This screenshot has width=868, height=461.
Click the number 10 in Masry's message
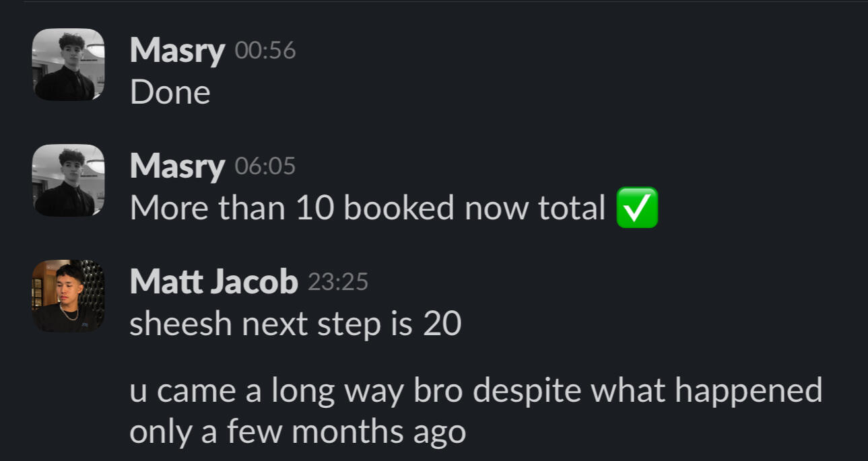[x=314, y=209]
